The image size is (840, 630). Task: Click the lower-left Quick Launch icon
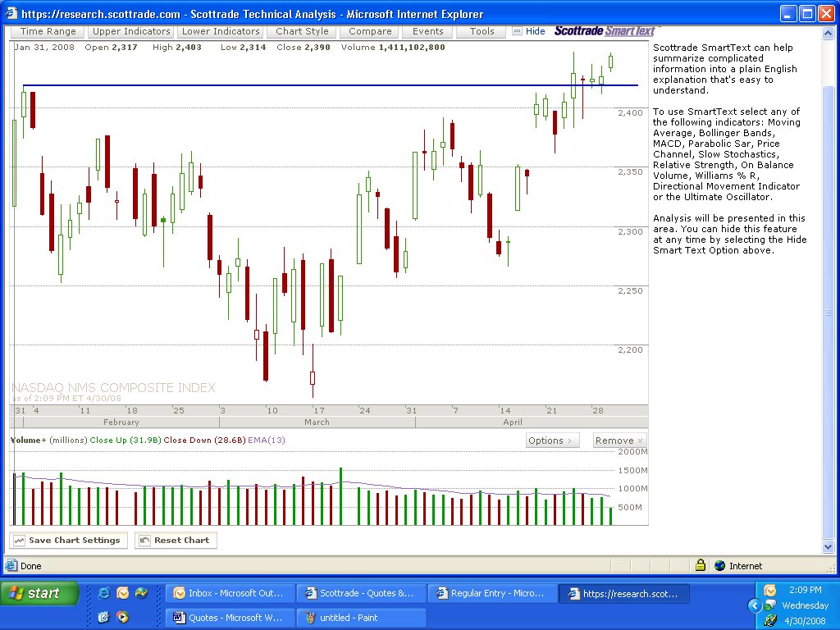click(104, 617)
